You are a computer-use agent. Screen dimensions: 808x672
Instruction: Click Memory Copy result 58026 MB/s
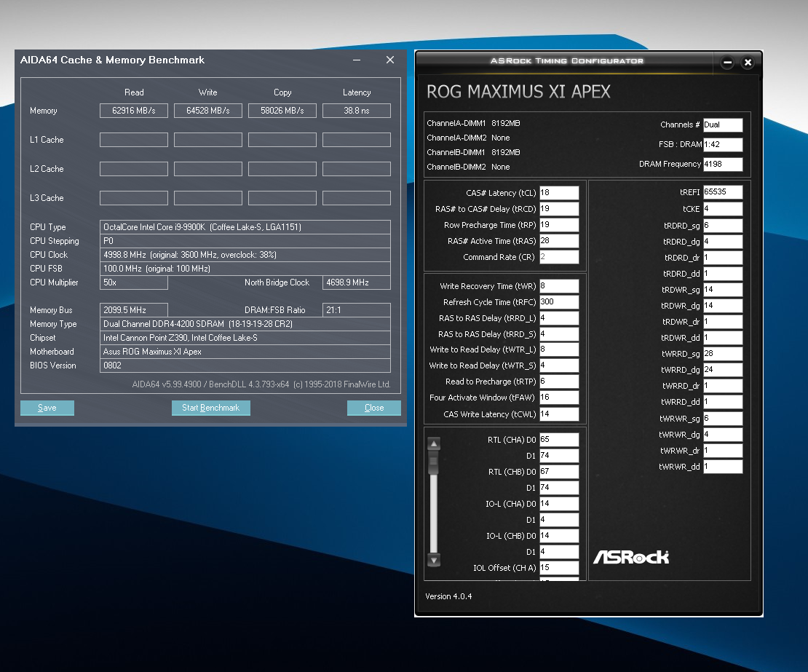pyautogui.click(x=282, y=111)
